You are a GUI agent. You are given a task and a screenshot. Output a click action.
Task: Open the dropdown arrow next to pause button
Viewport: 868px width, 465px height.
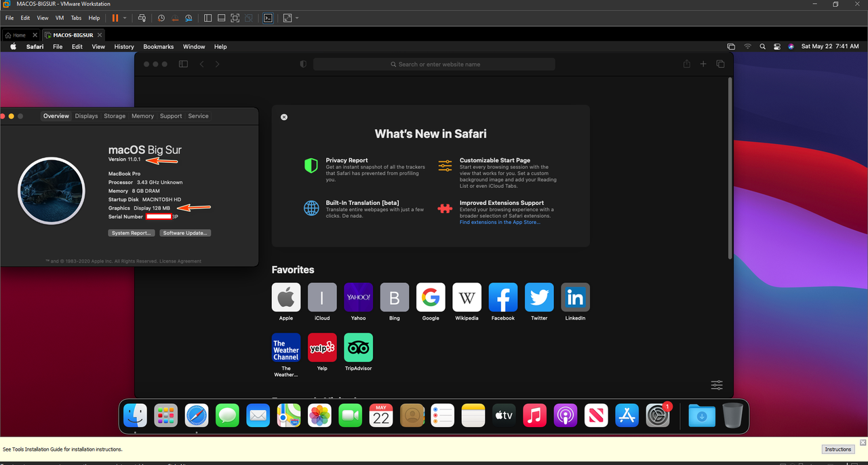click(124, 18)
